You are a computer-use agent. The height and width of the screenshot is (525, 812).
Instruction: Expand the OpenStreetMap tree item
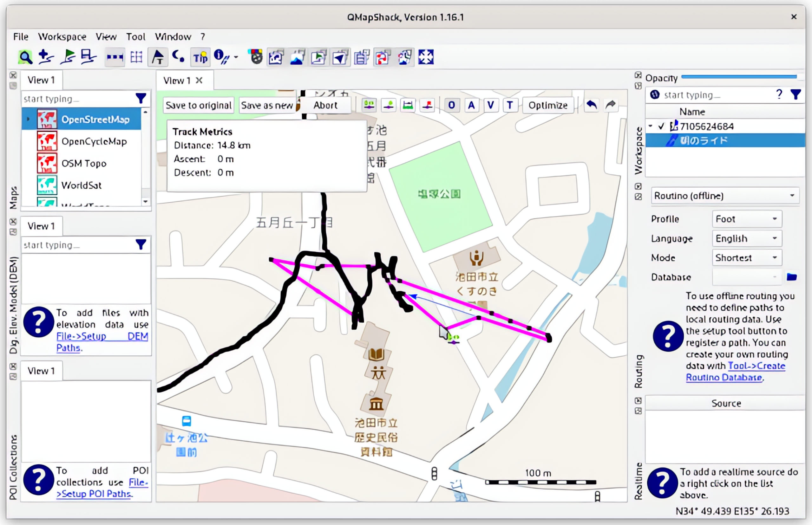coord(28,119)
